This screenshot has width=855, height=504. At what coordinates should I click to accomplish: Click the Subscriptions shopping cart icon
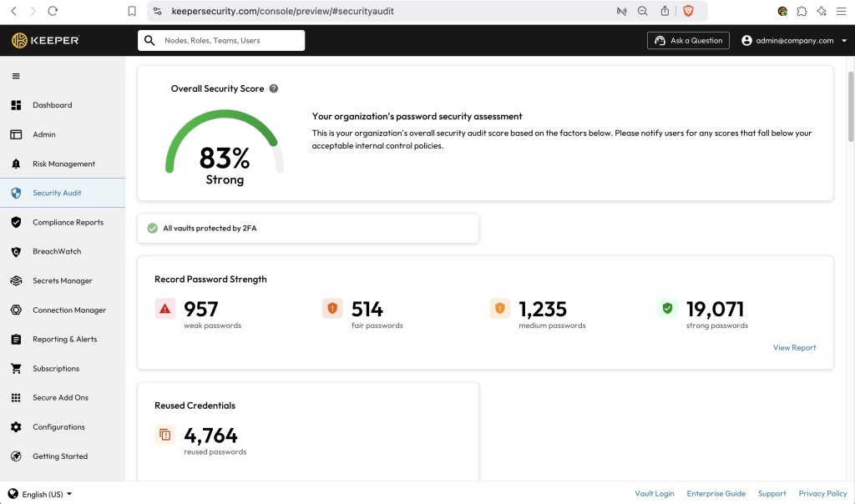point(16,369)
